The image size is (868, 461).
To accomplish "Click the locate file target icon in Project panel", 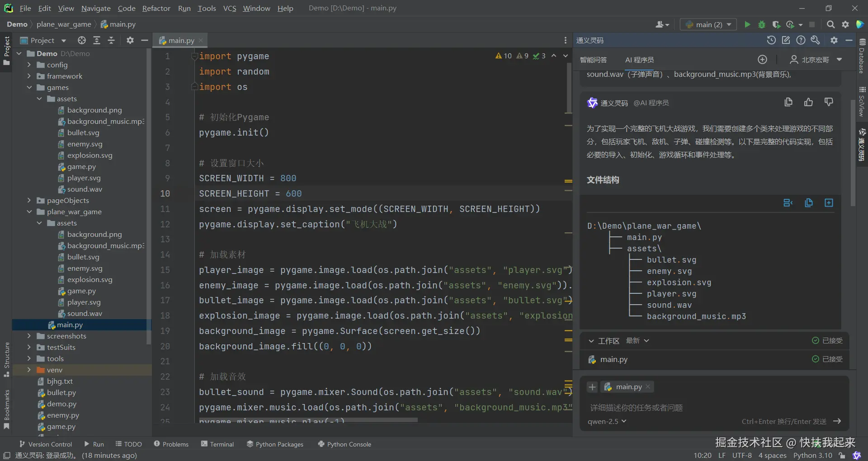I will coord(81,40).
